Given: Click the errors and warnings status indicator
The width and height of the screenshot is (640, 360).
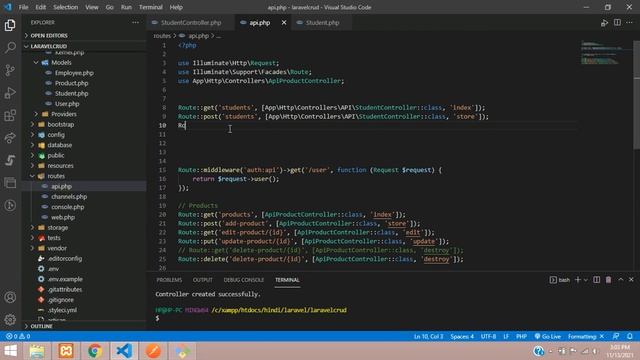Looking at the screenshot, I should pyautogui.click(x=18, y=336).
